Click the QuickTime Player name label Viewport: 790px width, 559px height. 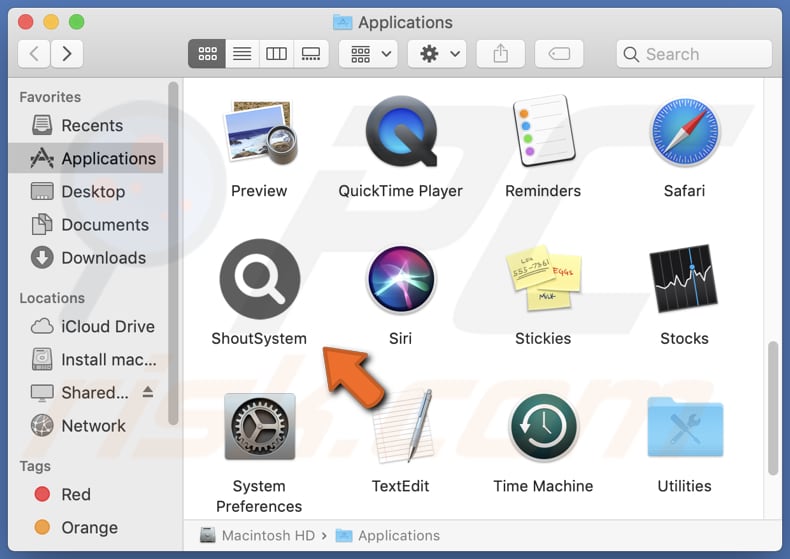pyautogui.click(x=401, y=191)
